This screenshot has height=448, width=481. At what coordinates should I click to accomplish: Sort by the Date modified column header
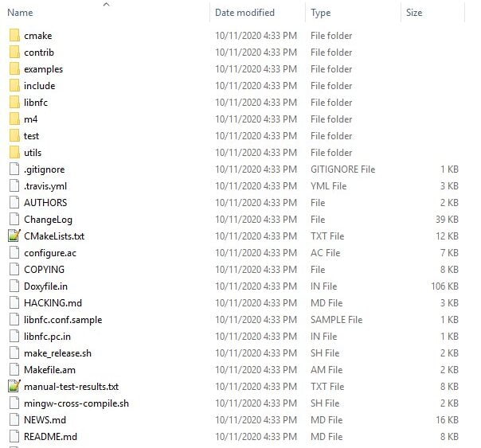click(244, 13)
